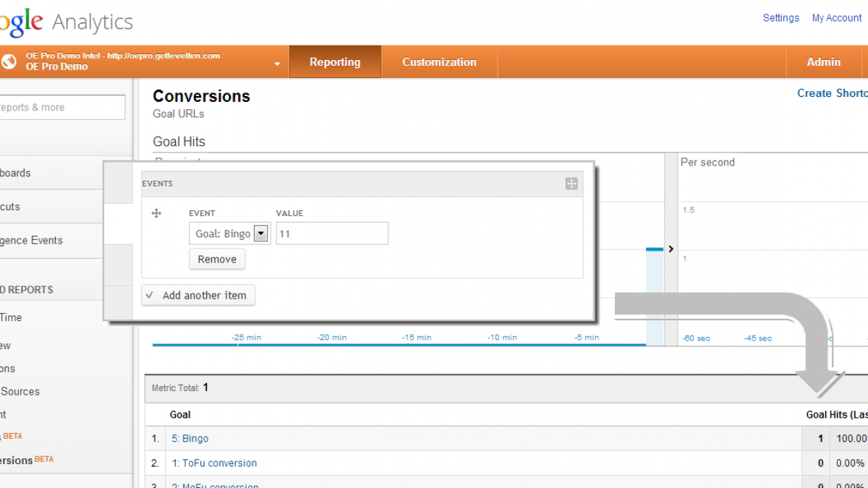Select Conversions BETA in the sidebar

click(27, 460)
